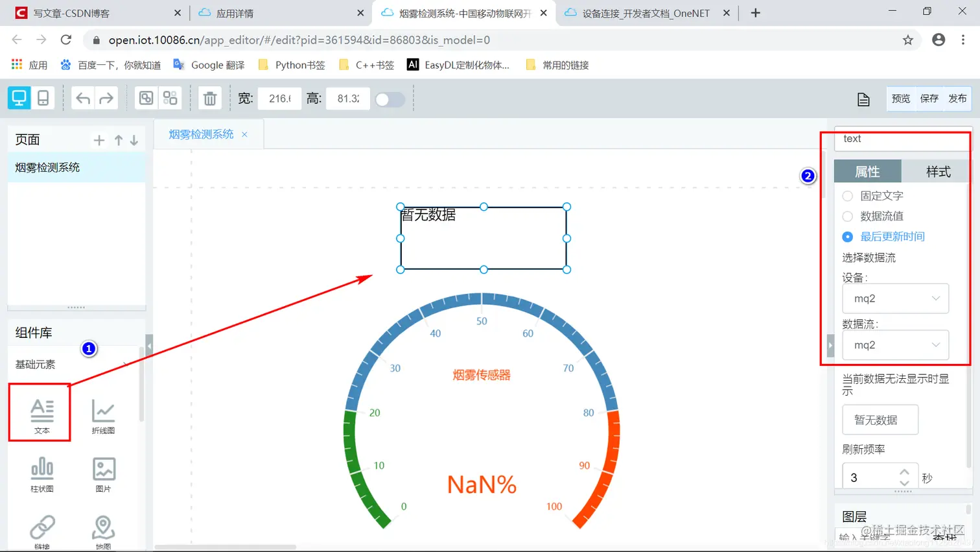980x552 pixels.
Task: Click the refresh rate value field
Action: click(871, 477)
